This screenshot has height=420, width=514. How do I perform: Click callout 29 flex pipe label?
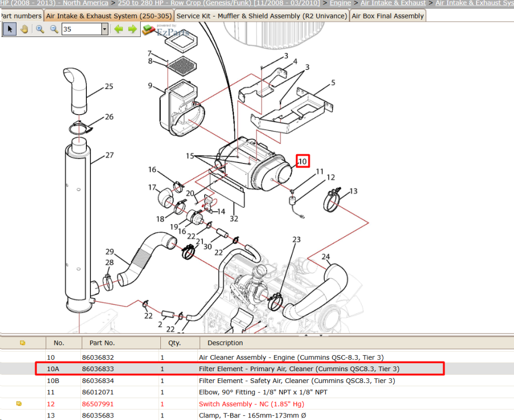(x=109, y=252)
